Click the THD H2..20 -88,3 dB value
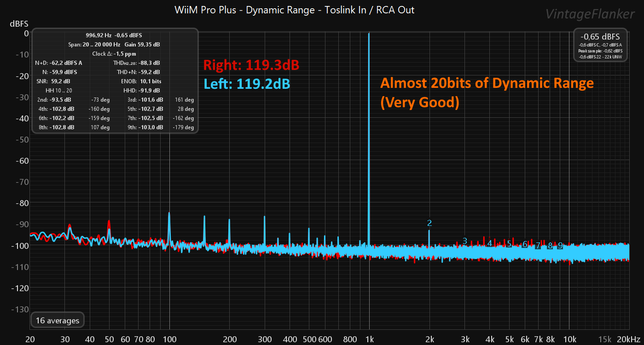Viewport: 644px width, 345px height. pyautogui.click(x=137, y=63)
